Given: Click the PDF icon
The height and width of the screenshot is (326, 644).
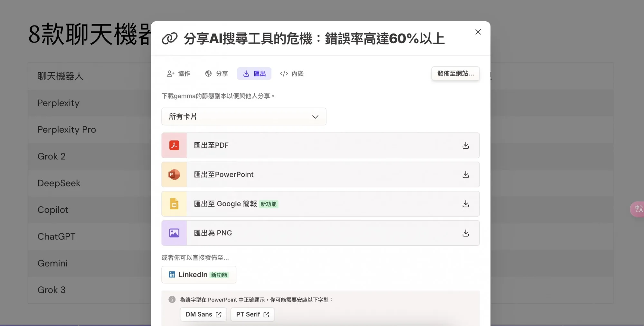Looking at the screenshot, I should (x=174, y=145).
